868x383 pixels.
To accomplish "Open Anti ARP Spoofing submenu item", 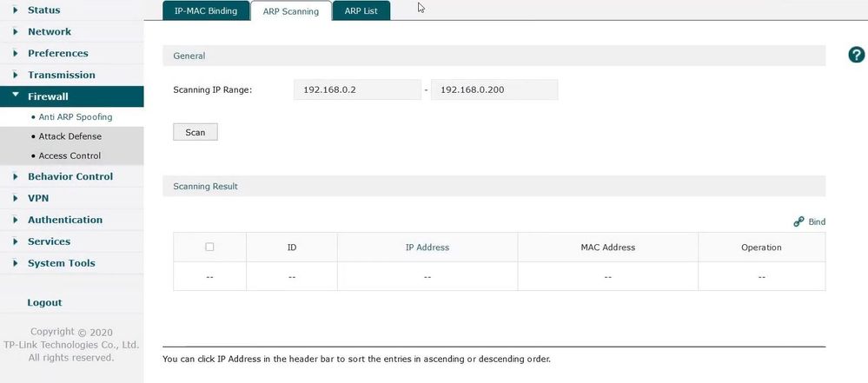I will coord(76,116).
